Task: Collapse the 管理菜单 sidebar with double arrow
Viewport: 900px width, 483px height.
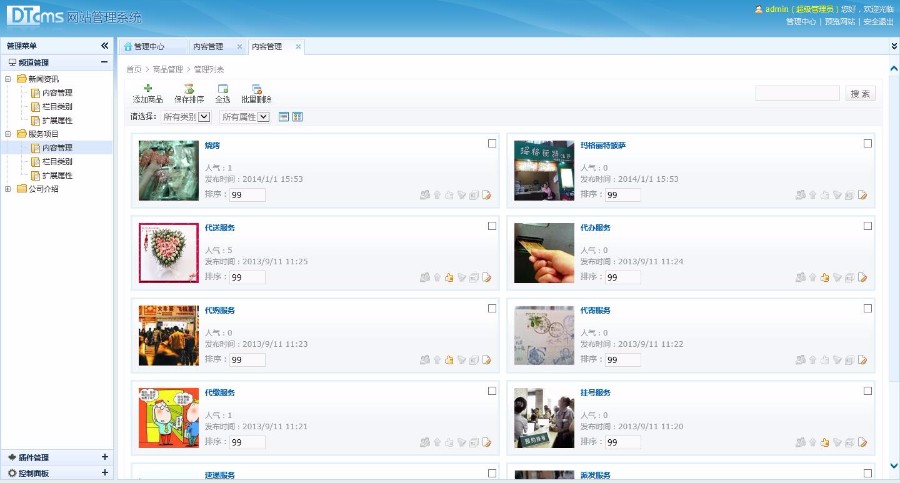Action: pos(104,45)
